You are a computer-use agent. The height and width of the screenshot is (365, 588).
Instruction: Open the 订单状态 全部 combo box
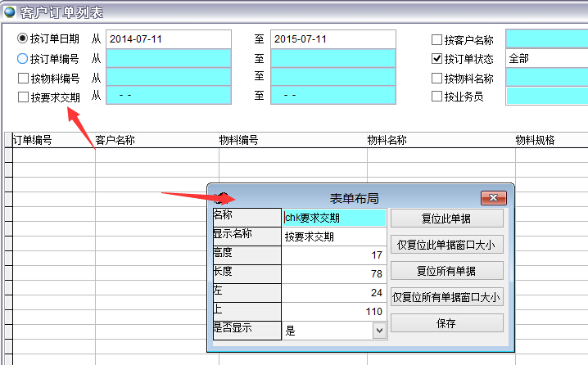point(546,58)
